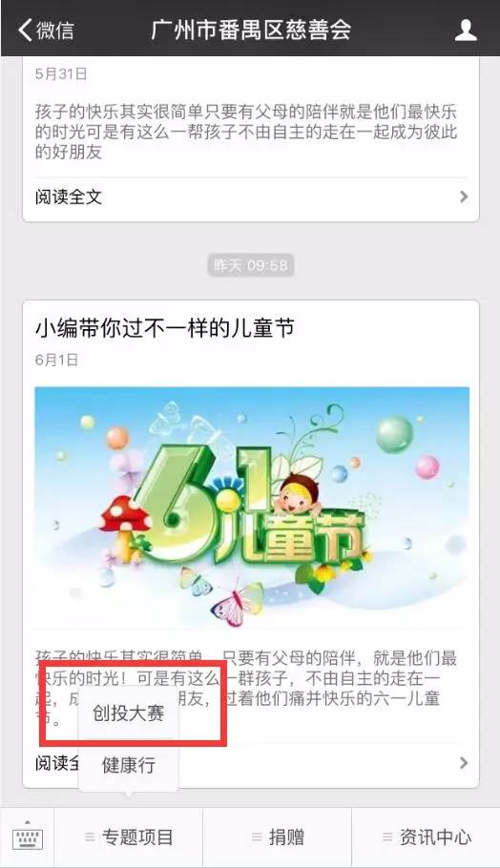Tap the menu lines icon beside 捐赠
The image size is (500, 868).
(x=257, y=837)
